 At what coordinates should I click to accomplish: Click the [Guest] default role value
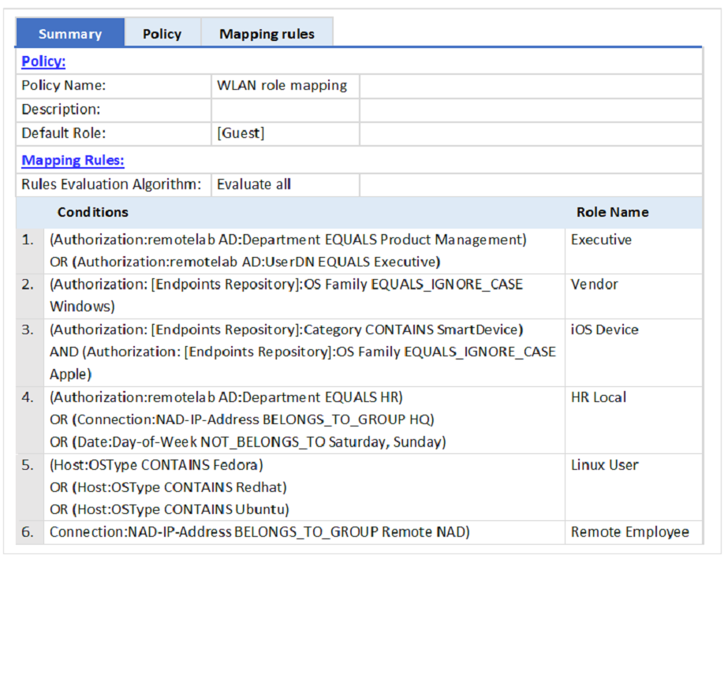[x=241, y=133]
